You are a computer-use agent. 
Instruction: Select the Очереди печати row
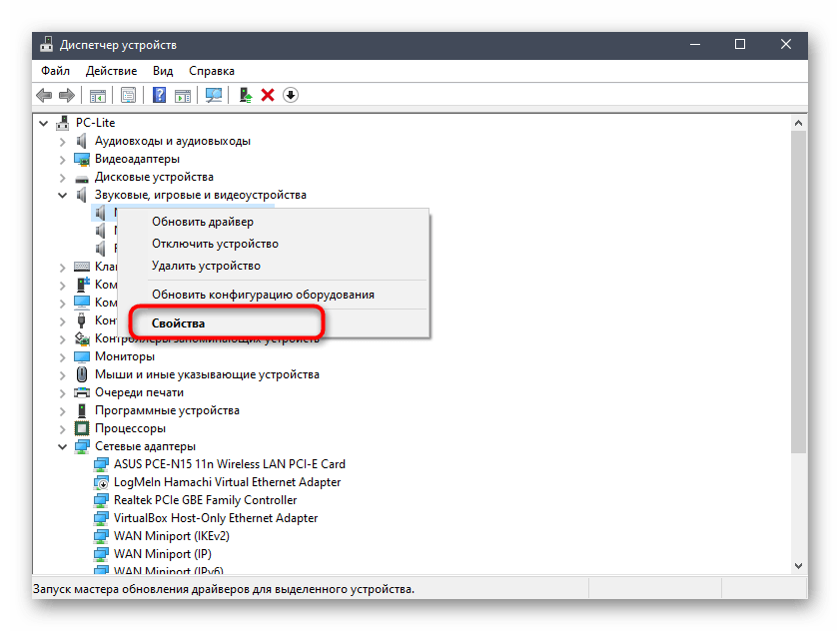(139, 392)
